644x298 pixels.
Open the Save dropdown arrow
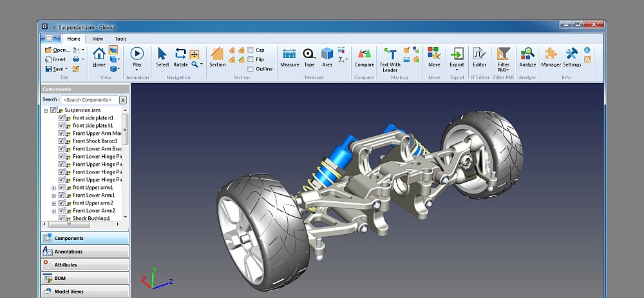pyautogui.click(x=66, y=69)
